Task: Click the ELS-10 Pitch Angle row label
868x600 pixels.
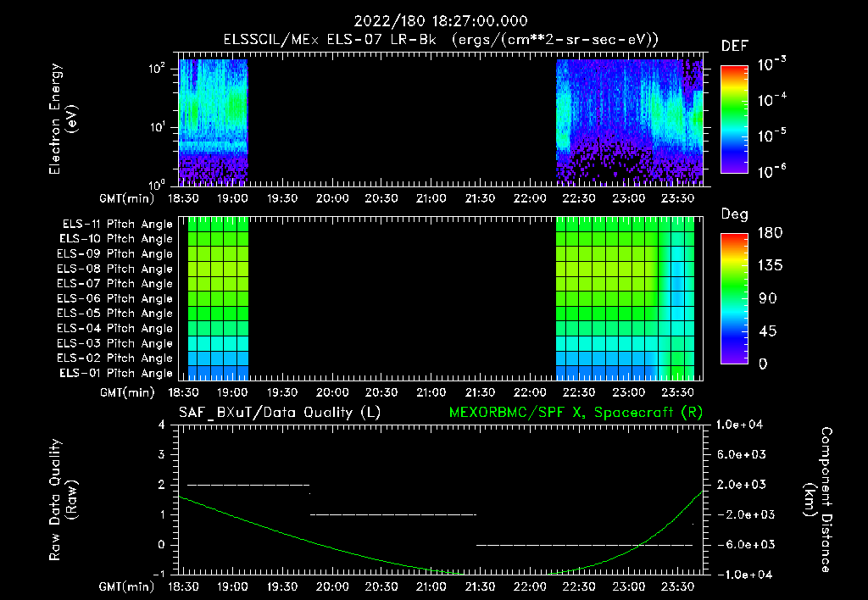Action: [x=116, y=239]
